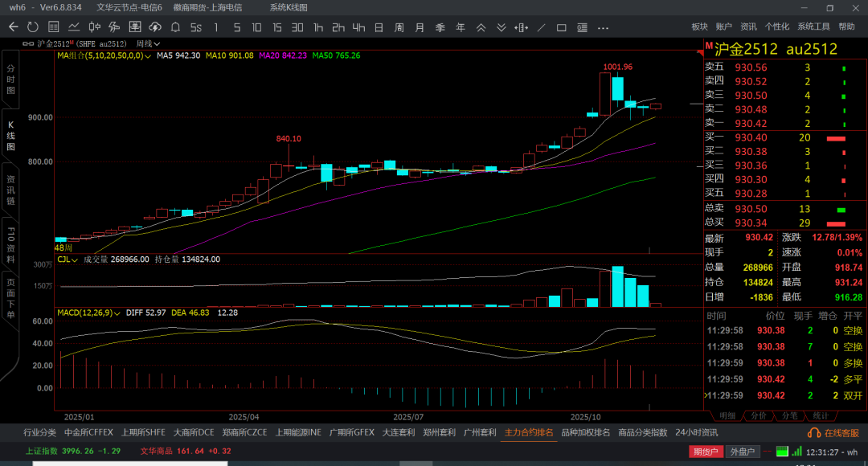Click the green signal strength bars icon
The height and width of the screenshot is (466, 868).
tap(796, 452)
